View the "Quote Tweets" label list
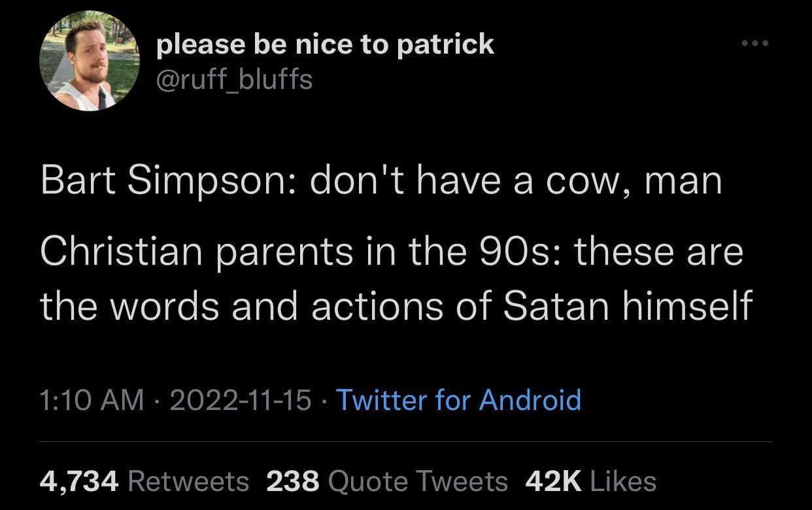This screenshot has width=812, height=510. (x=418, y=481)
